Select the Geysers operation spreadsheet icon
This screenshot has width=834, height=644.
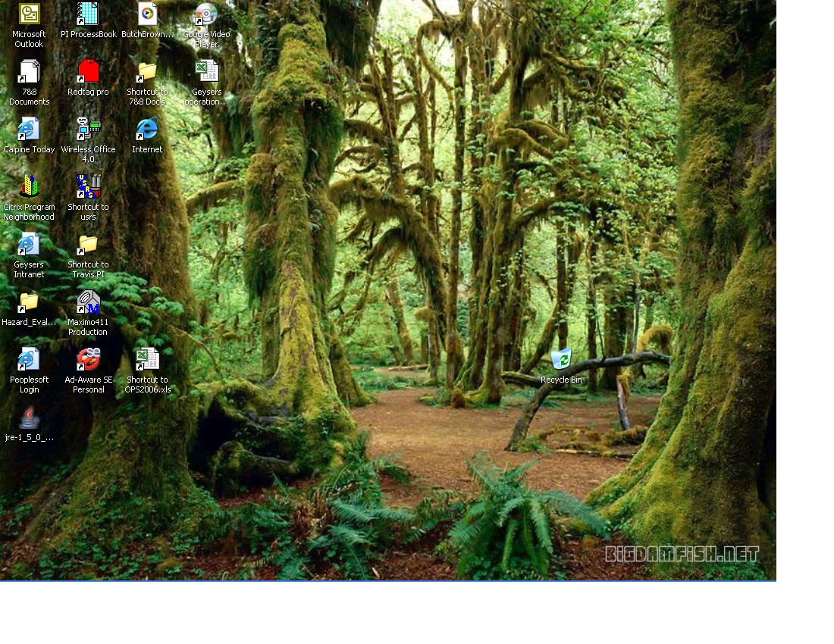206,72
